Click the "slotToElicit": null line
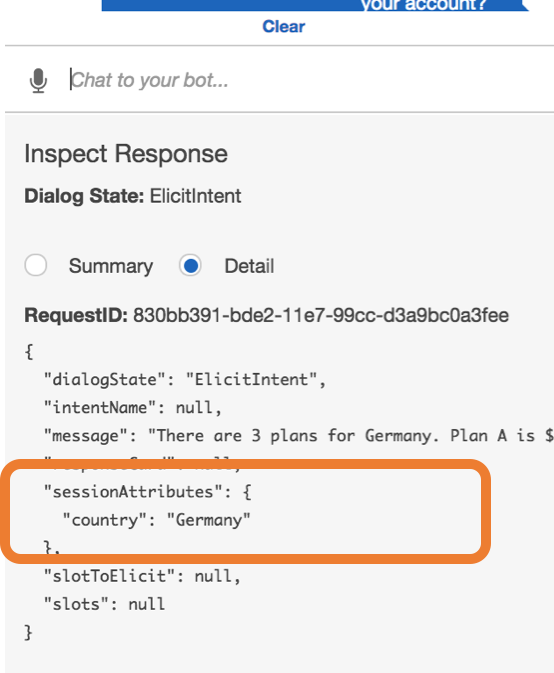Image resolution: width=554 pixels, height=673 pixels. point(142,576)
